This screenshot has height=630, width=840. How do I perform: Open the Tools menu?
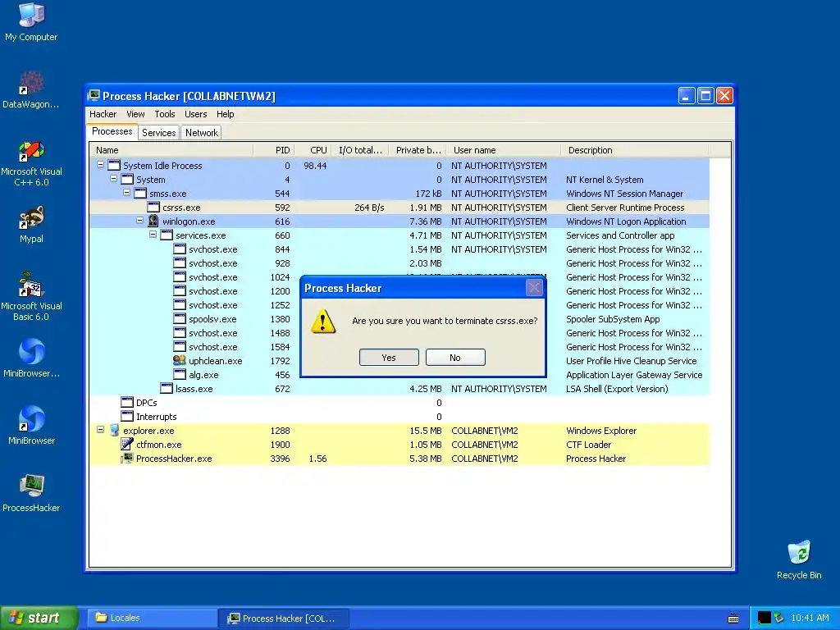pos(164,114)
